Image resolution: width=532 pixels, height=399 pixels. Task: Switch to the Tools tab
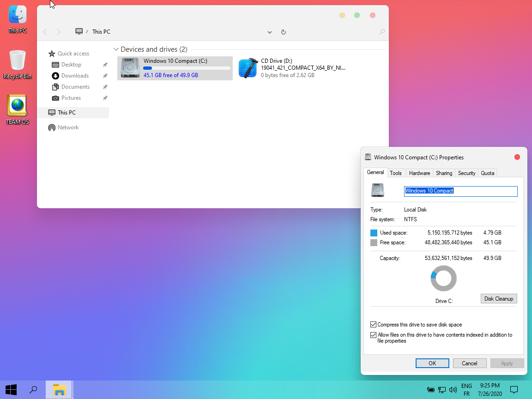(x=396, y=173)
